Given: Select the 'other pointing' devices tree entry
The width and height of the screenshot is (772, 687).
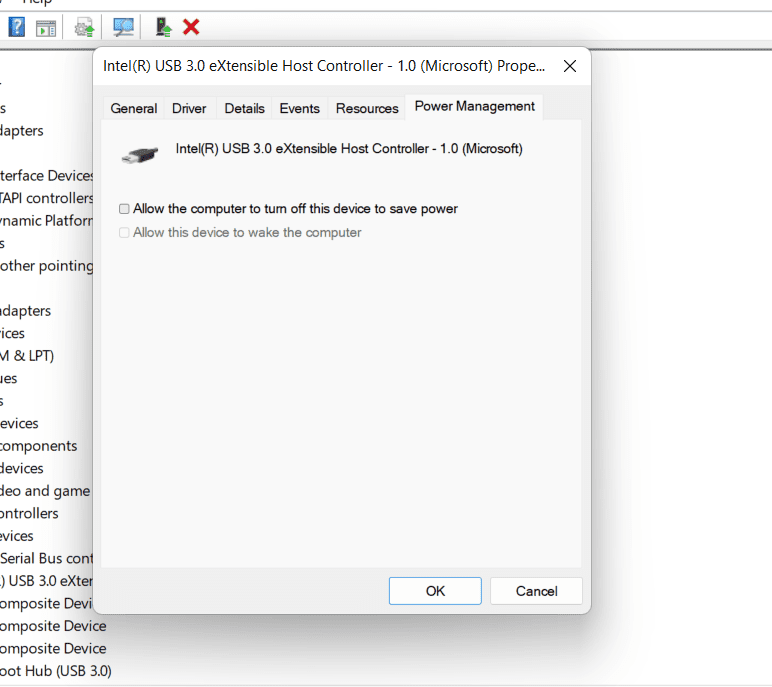Looking at the screenshot, I should tap(46, 266).
